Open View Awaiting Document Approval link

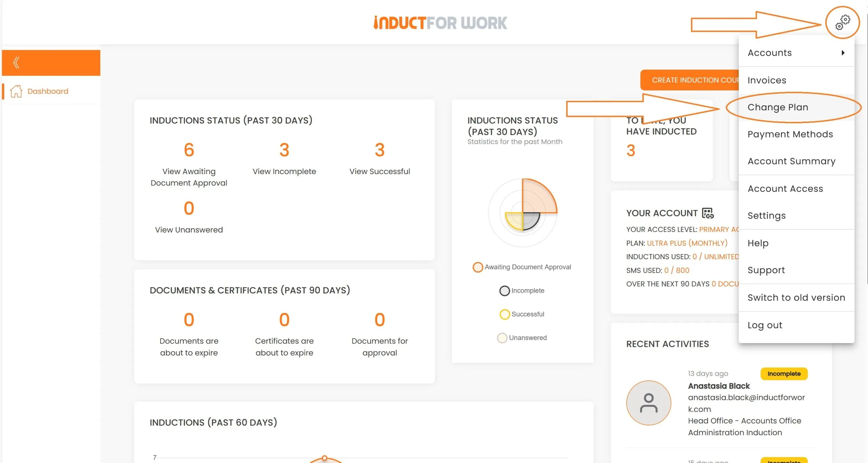pyautogui.click(x=189, y=177)
